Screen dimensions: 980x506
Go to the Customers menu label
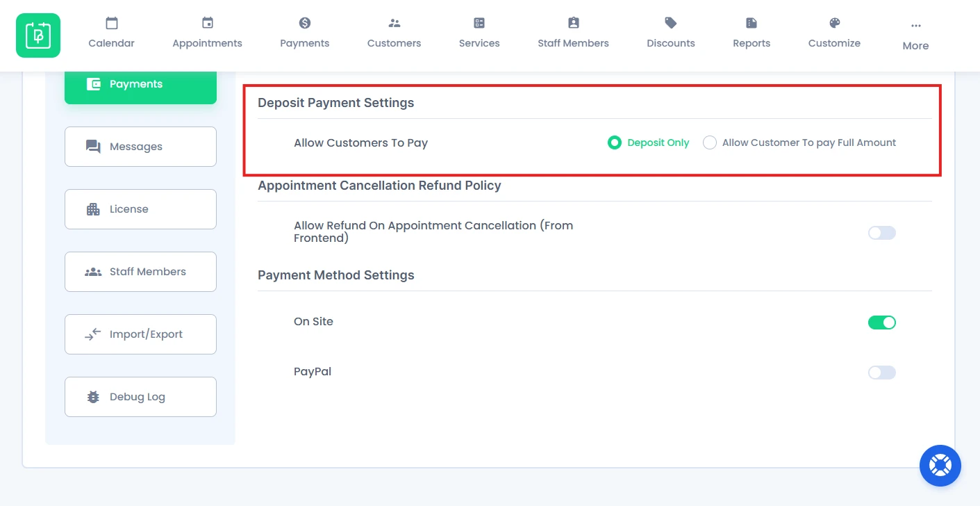point(395,43)
